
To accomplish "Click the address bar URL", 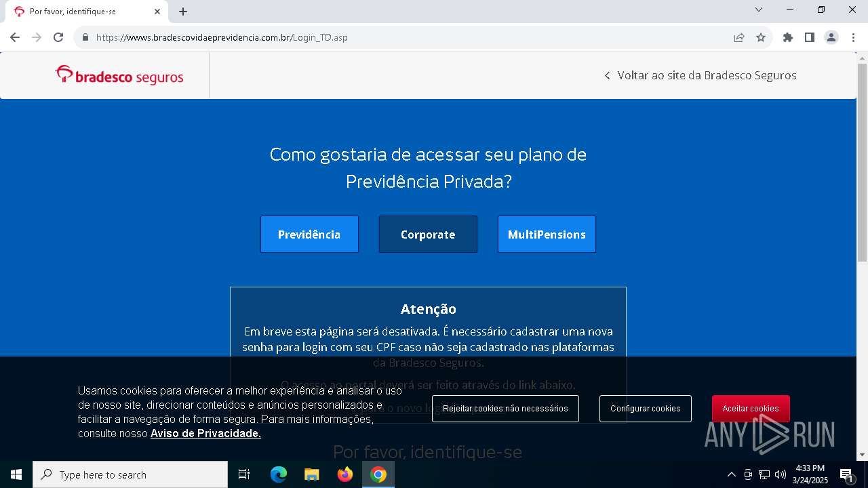I will click(222, 37).
